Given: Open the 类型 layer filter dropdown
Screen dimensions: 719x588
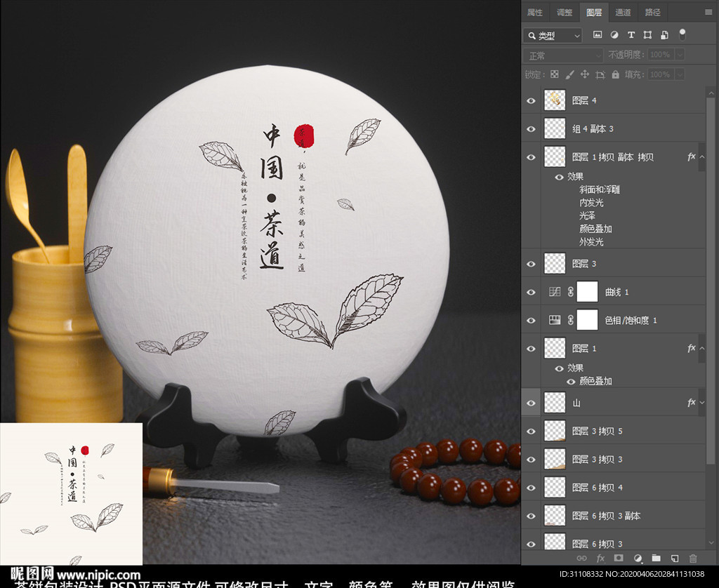Looking at the screenshot, I should pos(553,35).
